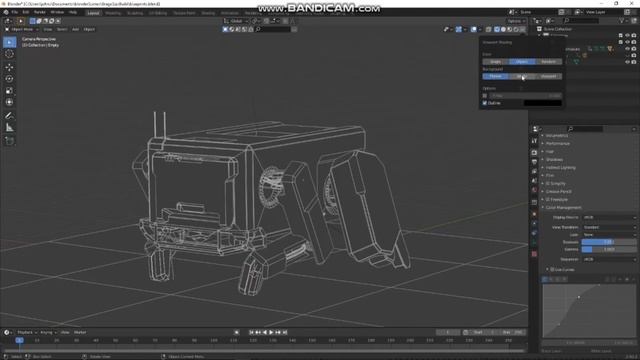Open the Output properties tab

point(534,162)
